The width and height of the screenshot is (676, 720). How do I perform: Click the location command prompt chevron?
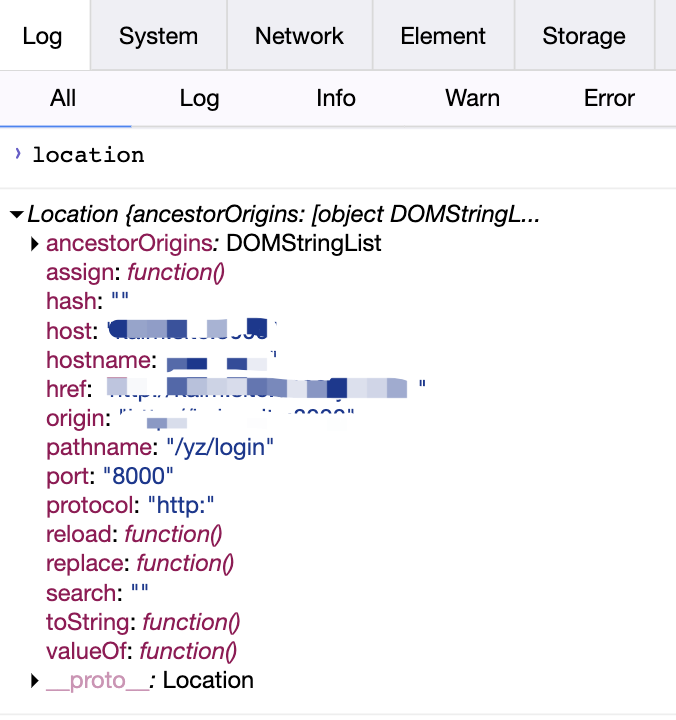point(17,154)
